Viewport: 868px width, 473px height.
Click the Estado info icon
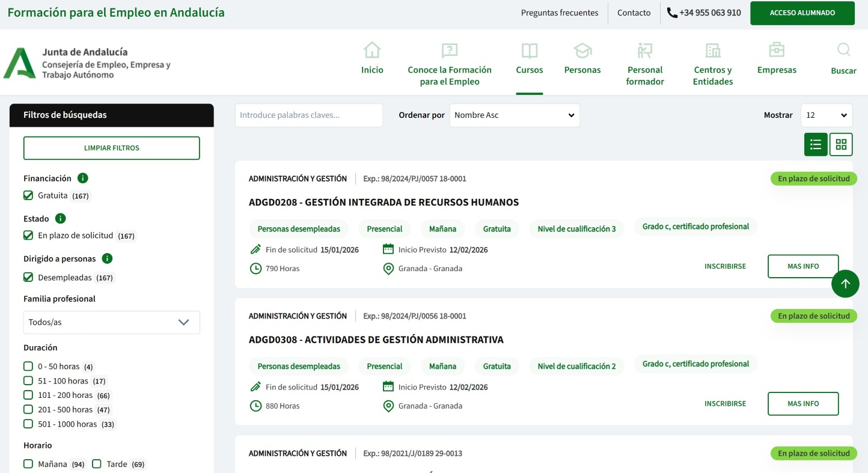pyautogui.click(x=60, y=218)
